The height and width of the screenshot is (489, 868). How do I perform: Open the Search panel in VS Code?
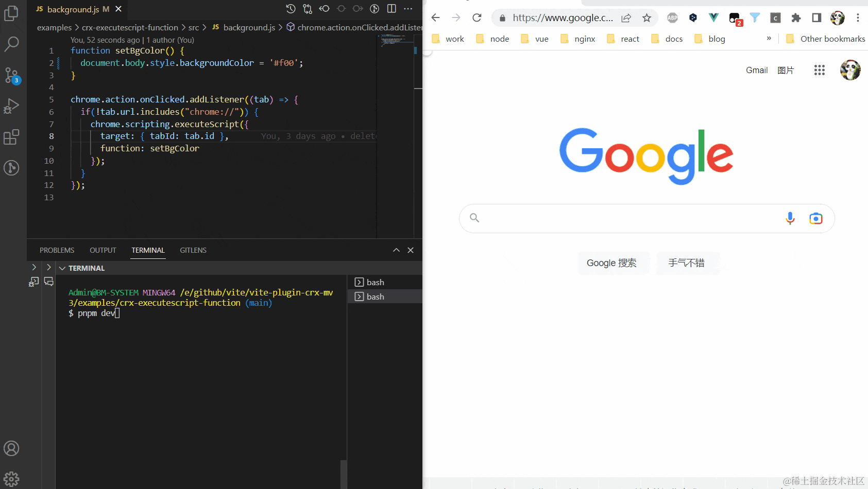coord(11,45)
